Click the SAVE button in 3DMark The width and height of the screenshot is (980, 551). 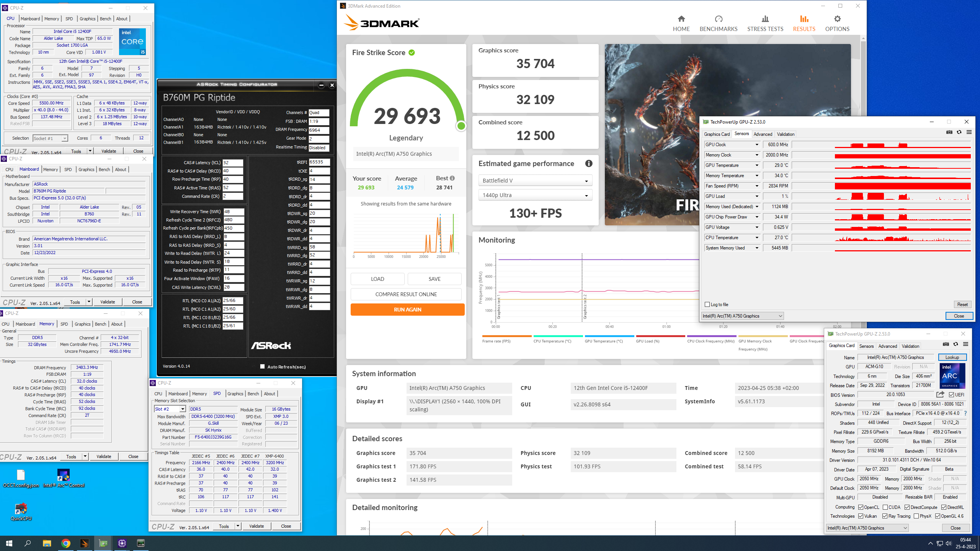(434, 279)
